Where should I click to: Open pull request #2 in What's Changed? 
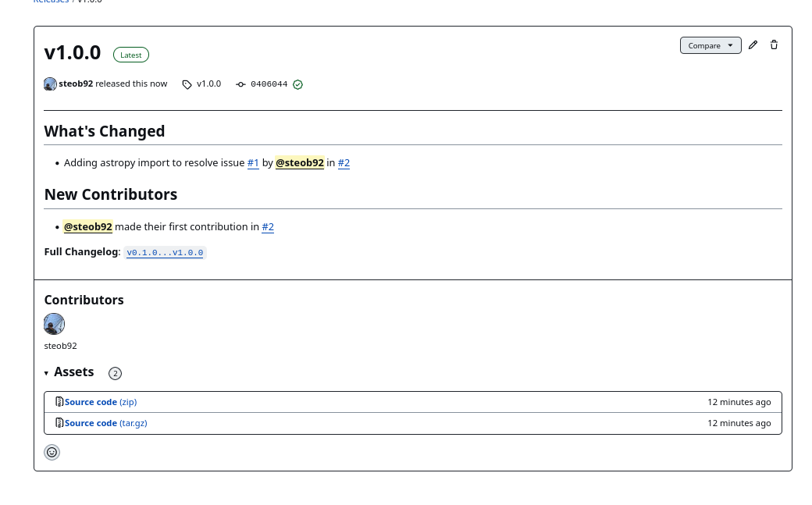pyautogui.click(x=344, y=162)
